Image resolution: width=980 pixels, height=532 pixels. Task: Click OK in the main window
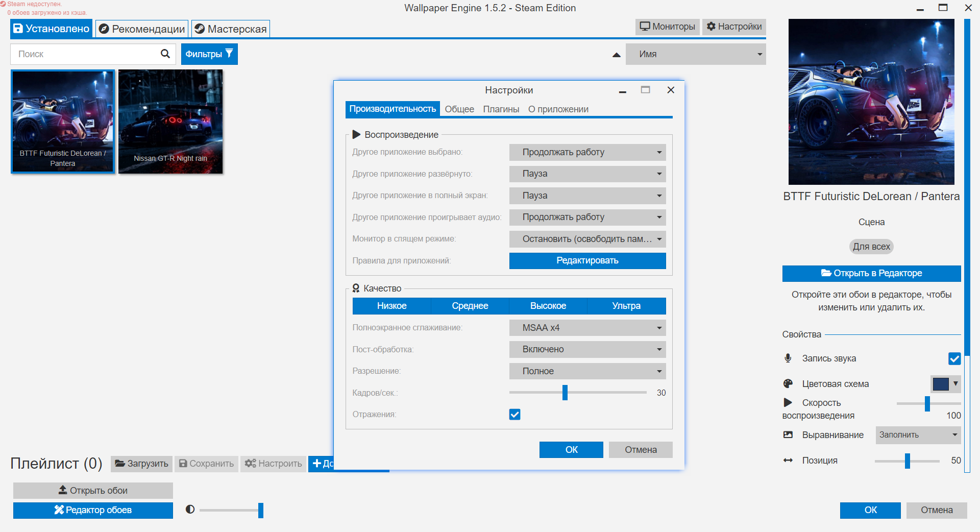870,510
